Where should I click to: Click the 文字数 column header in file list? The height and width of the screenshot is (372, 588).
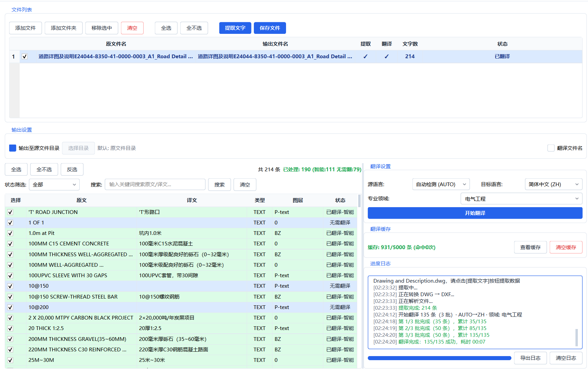tap(410, 44)
